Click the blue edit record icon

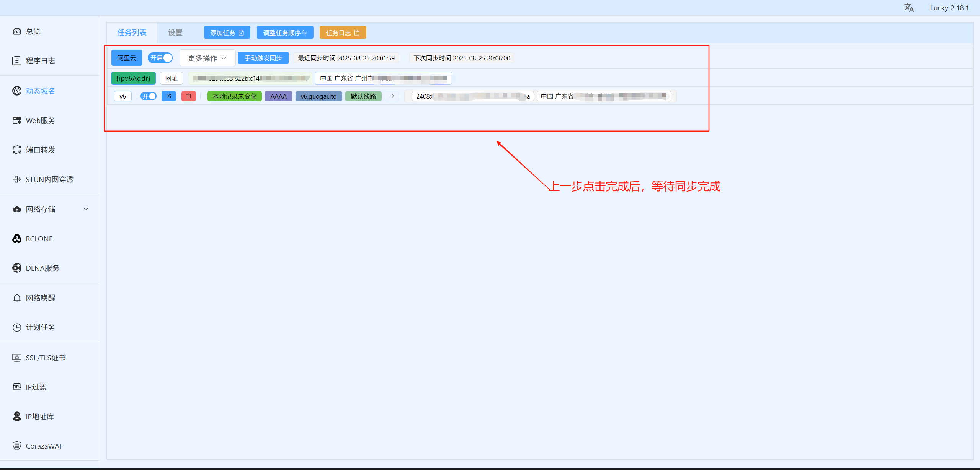pos(169,96)
